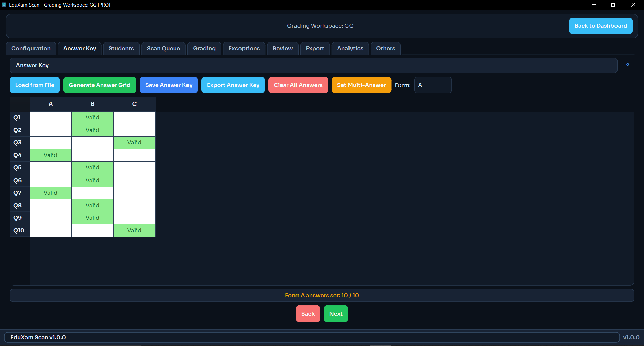Click the green Next button
This screenshot has height=346, width=644.
[336, 314]
